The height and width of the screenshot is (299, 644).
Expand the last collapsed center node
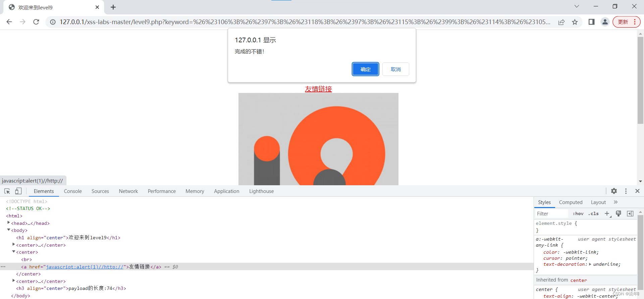click(13, 281)
